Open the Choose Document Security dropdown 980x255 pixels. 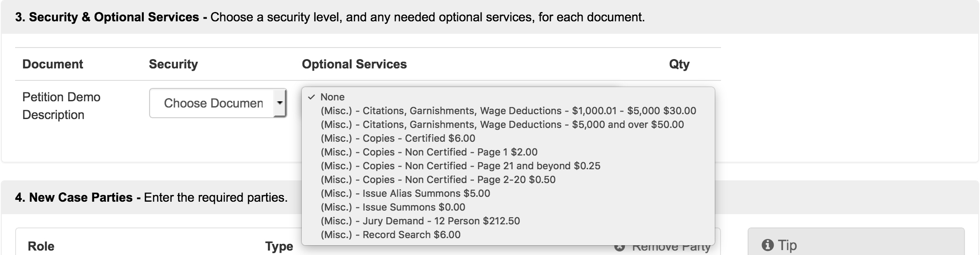[x=218, y=103]
